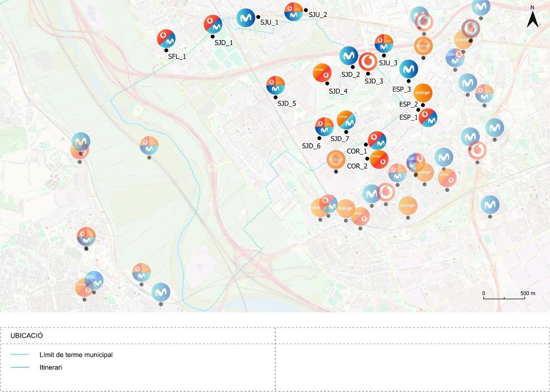The image size is (550, 392).
Task: Click the SJD_4 site label
Action: tap(338, 91)
